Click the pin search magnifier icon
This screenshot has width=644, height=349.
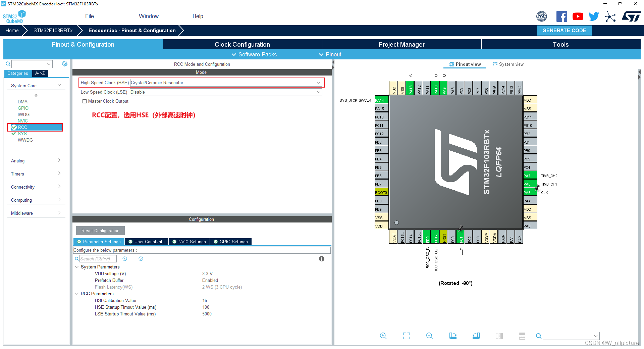(x=538, y=336)
